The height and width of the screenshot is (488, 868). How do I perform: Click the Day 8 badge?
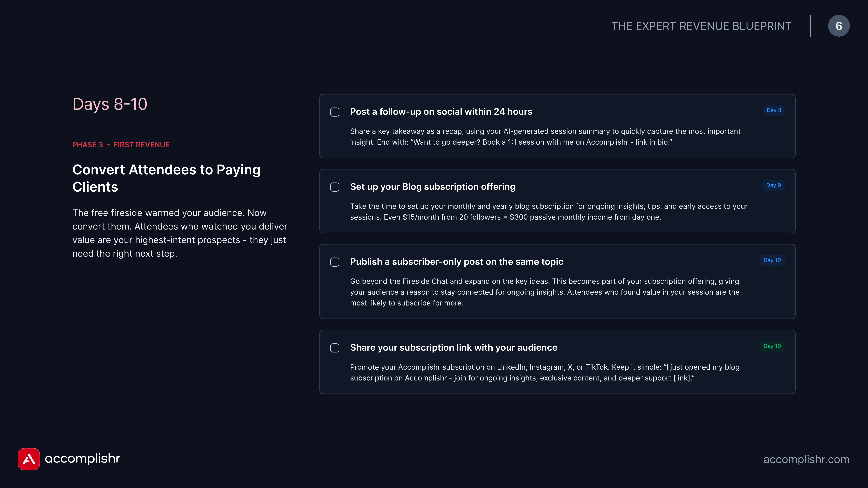click(x=774, y=110)
